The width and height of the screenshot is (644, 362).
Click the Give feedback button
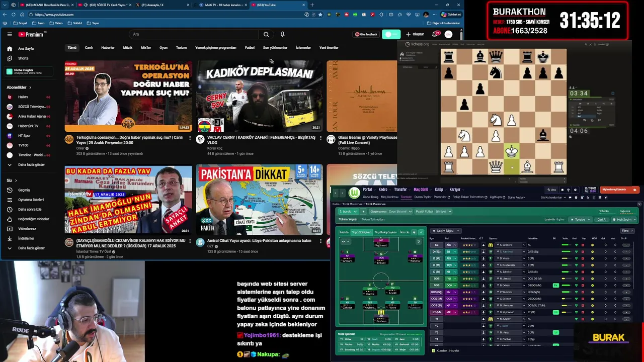(366, 34)
